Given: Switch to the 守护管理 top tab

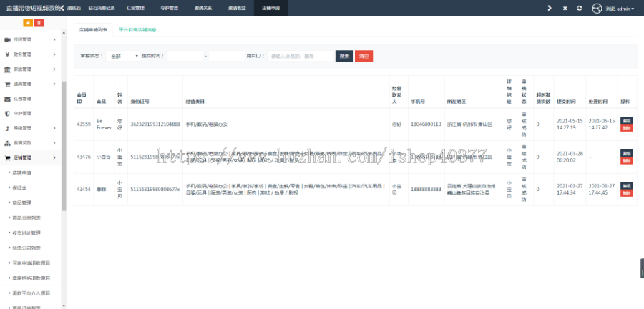Looking at the screenshot, I should (169, 8).
